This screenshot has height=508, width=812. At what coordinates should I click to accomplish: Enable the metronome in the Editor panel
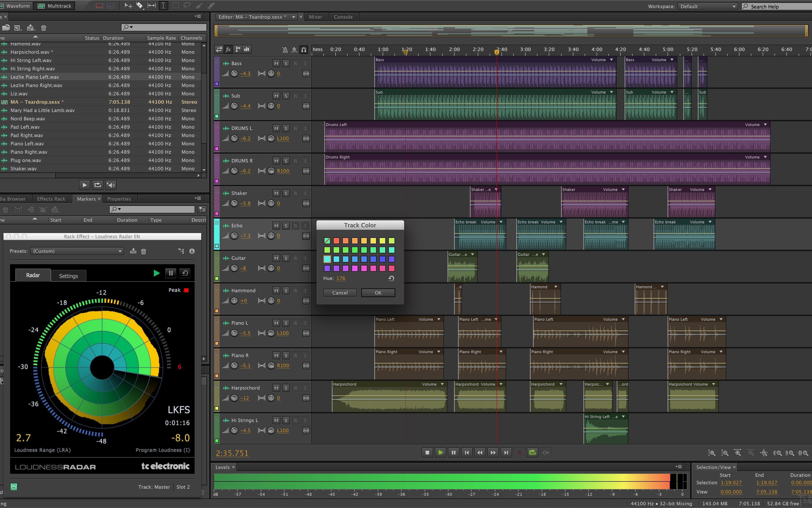(x=285, y=49)
